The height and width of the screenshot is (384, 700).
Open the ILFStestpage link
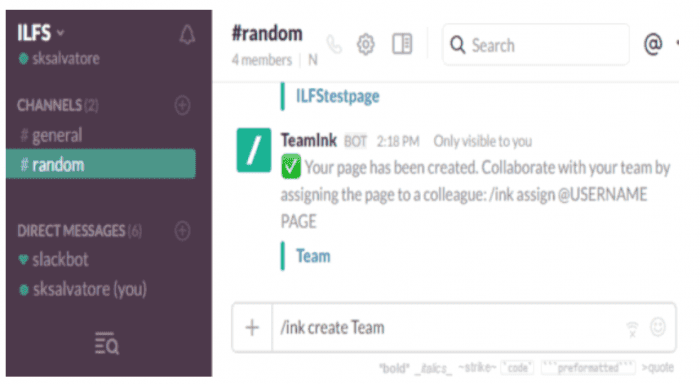pos(338,96)
